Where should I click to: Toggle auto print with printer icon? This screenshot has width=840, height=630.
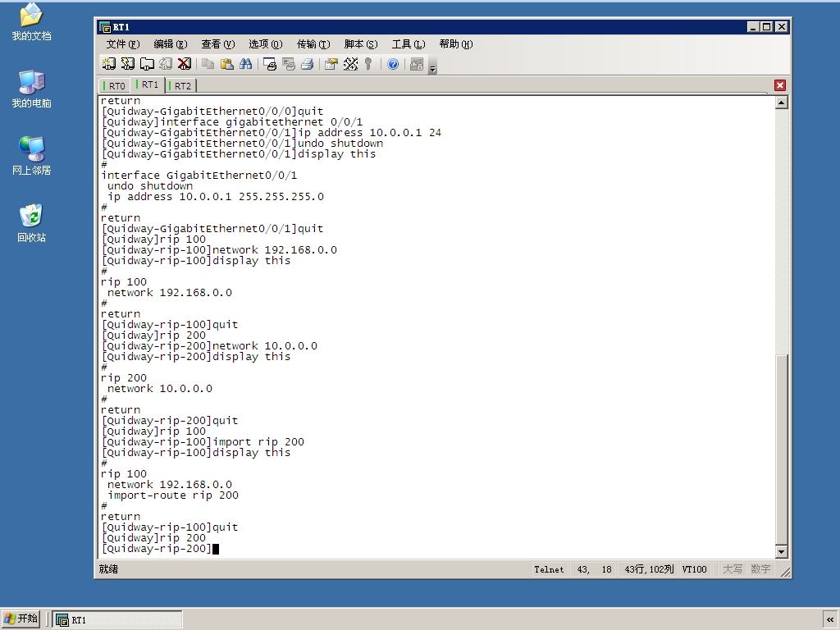[x=308, y=64]
